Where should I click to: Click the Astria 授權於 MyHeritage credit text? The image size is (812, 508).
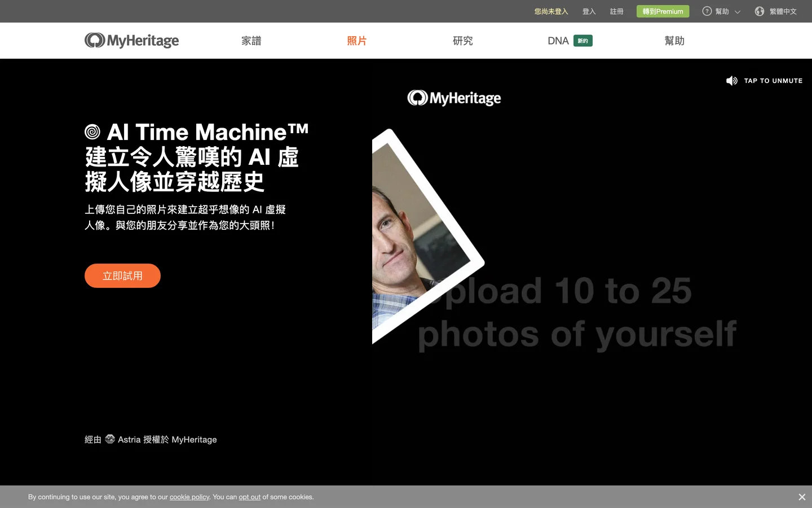coord(167,439)
